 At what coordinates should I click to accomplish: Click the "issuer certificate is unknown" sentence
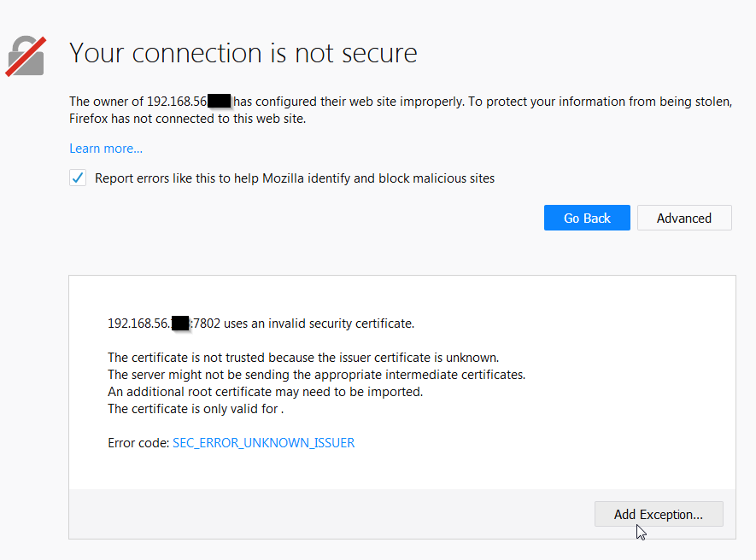[x=303, y=358]
